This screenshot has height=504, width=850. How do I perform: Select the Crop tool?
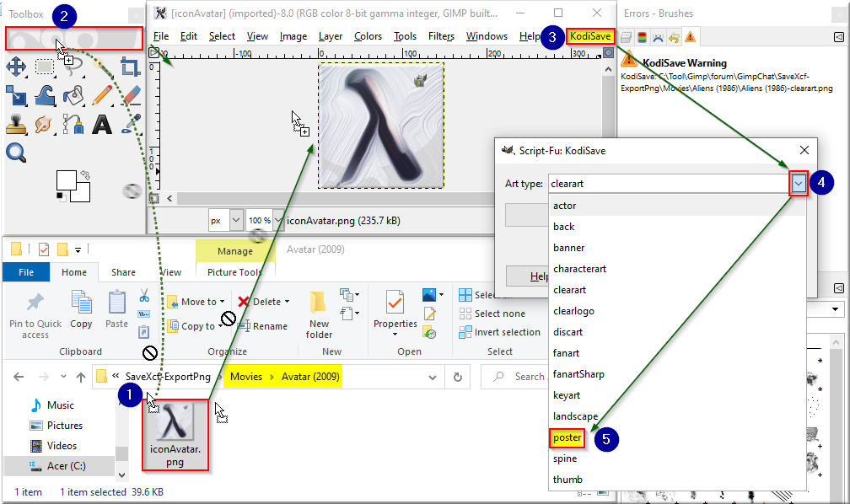[x=130, y=67]
